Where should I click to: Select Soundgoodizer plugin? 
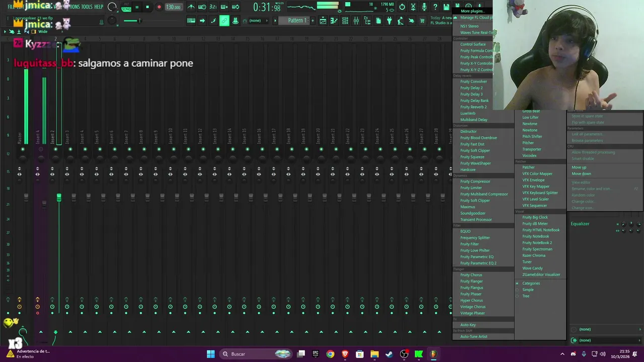tap(473, 213)
